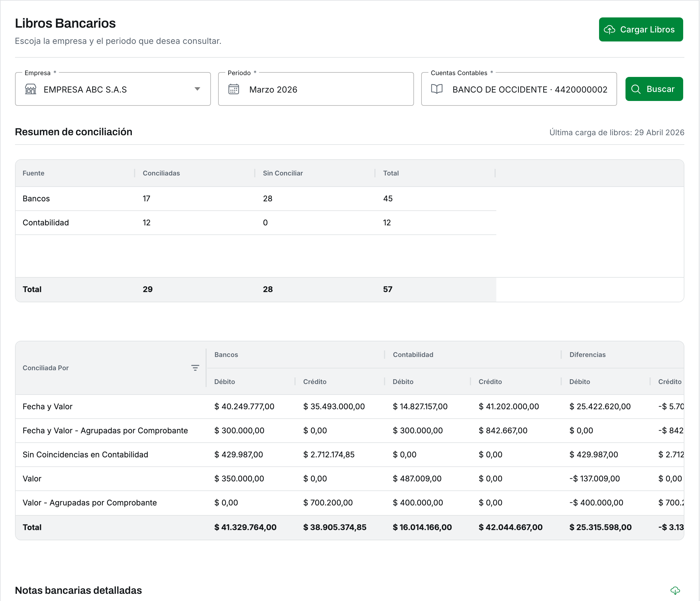Viewport: 700px width, 601px height.
Task: Click total $ 42.044.667,00
Action: click(x=510, y=527)
